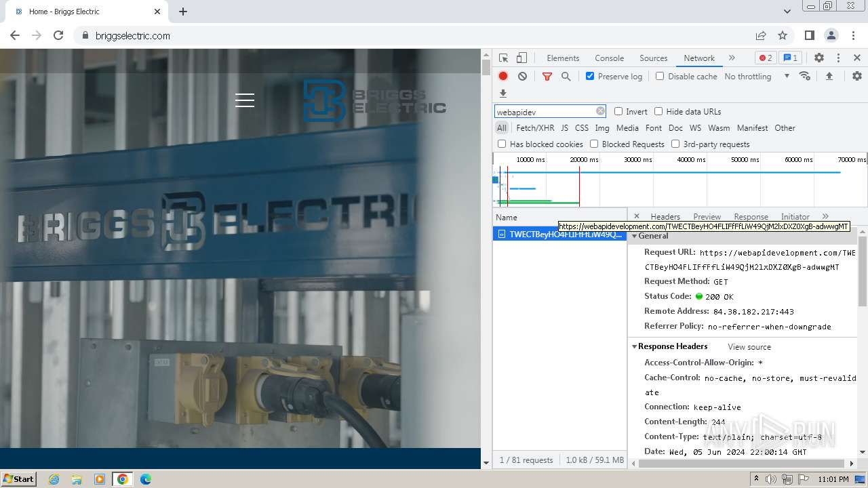Screen dimensions: 868x488
Task: Go back in browser history
Action: (x=15, y=35)
